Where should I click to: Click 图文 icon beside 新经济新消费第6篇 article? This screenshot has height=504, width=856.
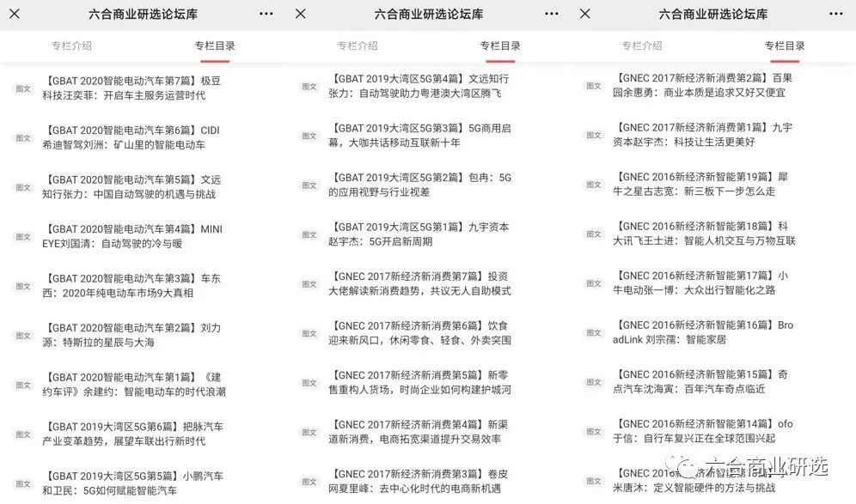tap(309, 333)
